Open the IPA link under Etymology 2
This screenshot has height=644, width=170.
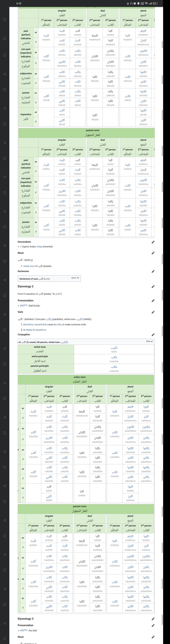click(x=22, y=306)
